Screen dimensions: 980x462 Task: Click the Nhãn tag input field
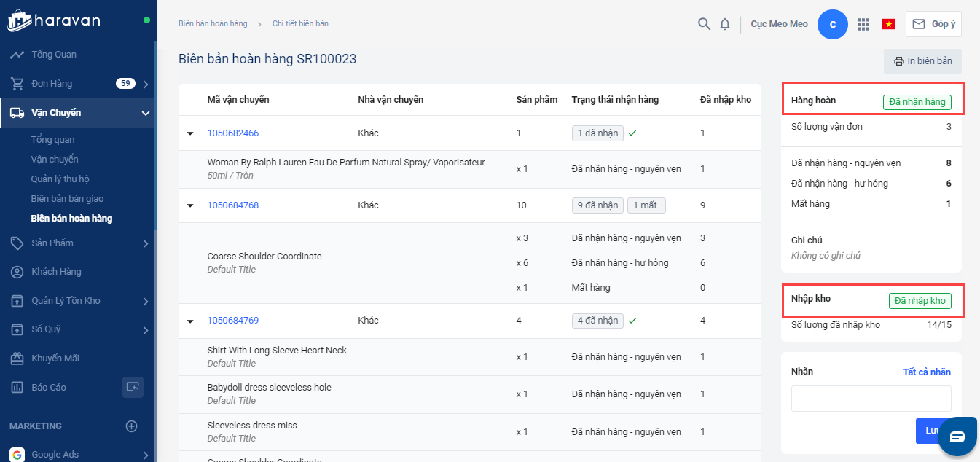point(871,399)
